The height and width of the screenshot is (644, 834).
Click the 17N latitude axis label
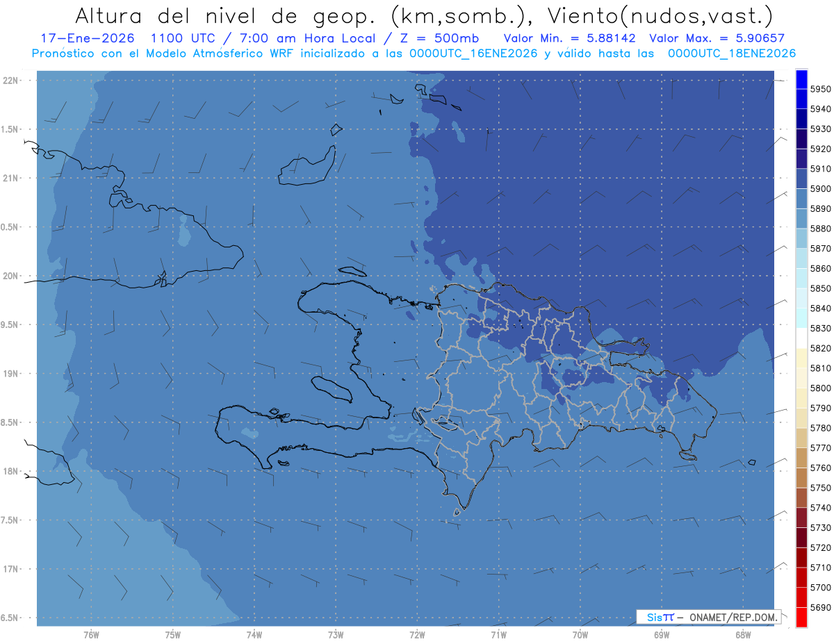[10, 569]
